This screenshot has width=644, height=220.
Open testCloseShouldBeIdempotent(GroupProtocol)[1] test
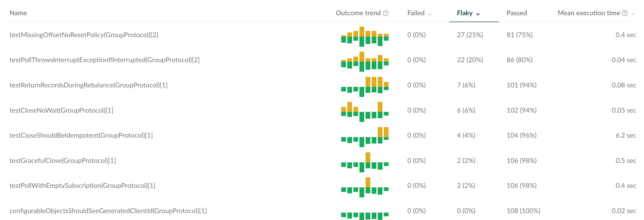pos(81,135)
